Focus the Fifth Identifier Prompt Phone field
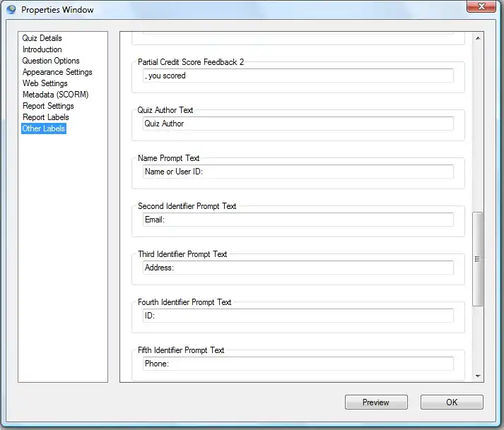 click(297, 364)
